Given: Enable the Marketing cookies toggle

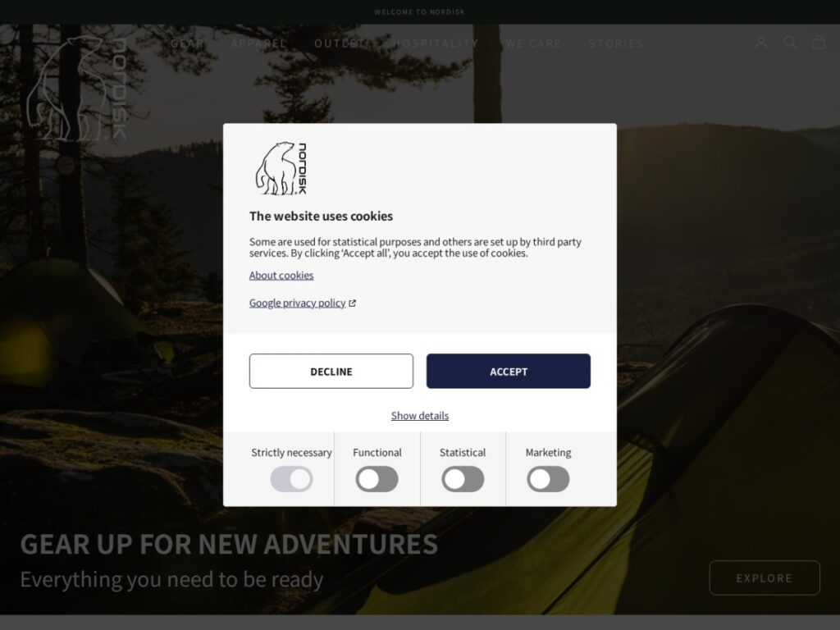Looking at the screenshot, I should (548, 479).
